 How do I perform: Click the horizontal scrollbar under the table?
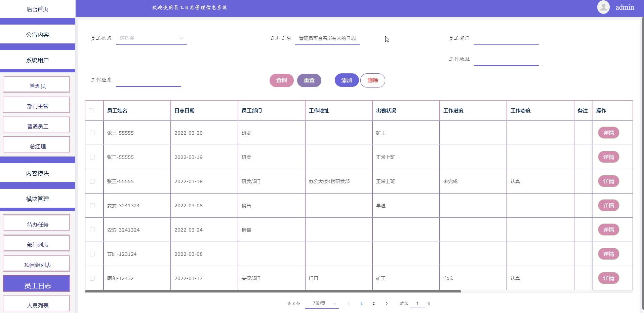[x=273, y=291]
